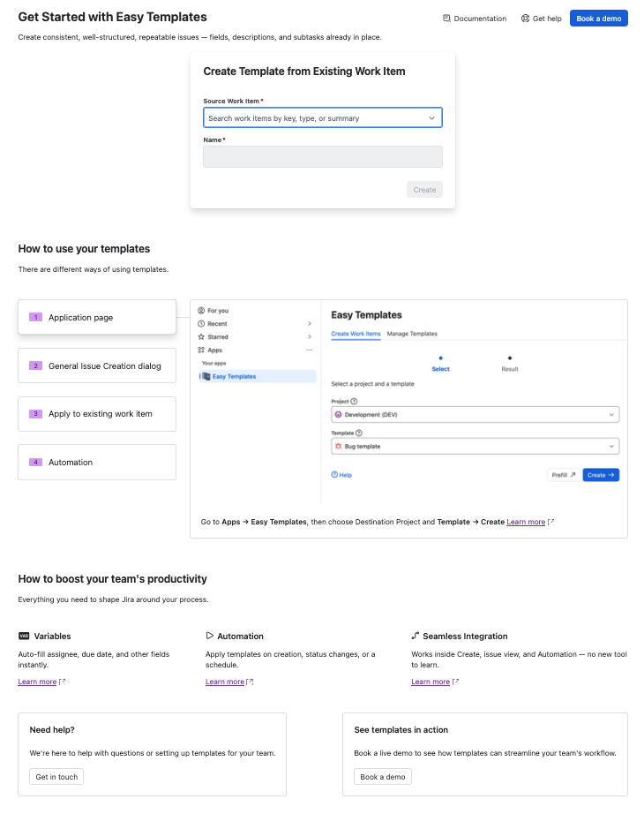Click the Automation play icon
This screenshot has height=814, width=644.
(x=210, y=636)
